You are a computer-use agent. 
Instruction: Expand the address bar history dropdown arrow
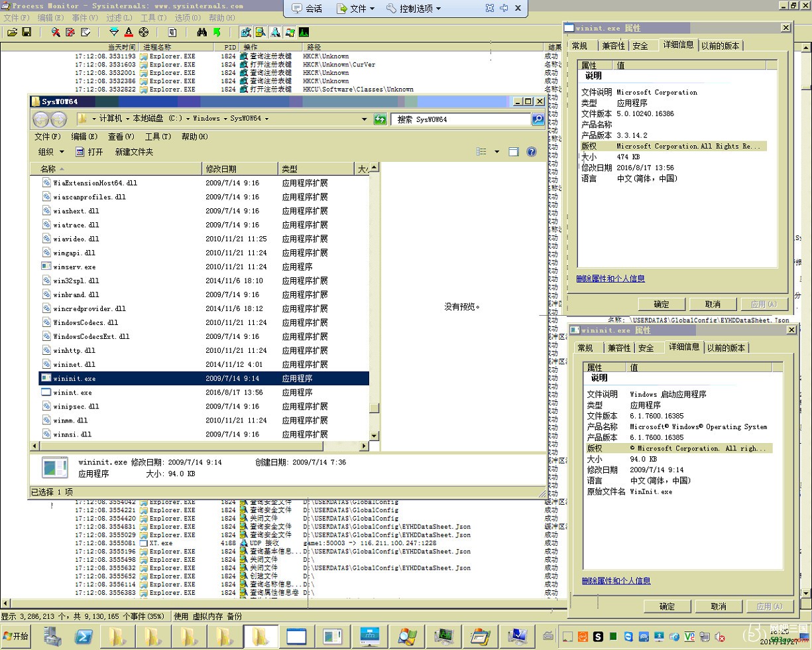coord(365,119)
